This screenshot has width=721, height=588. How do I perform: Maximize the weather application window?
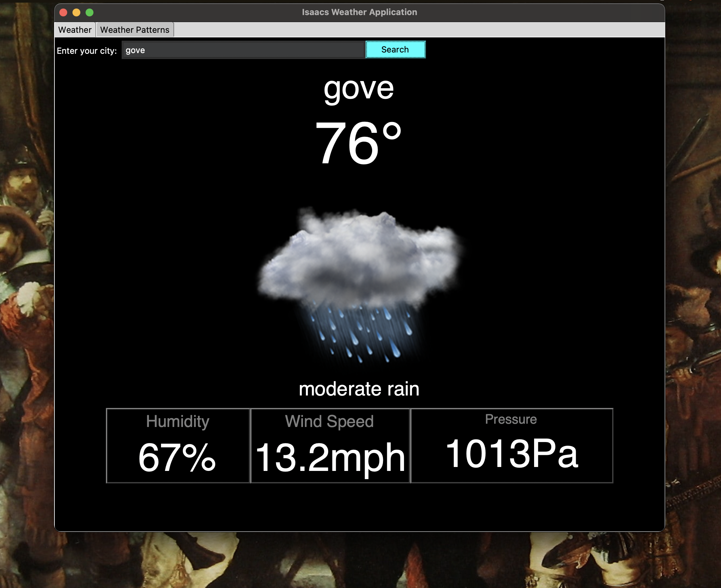(x=90, y=12)
